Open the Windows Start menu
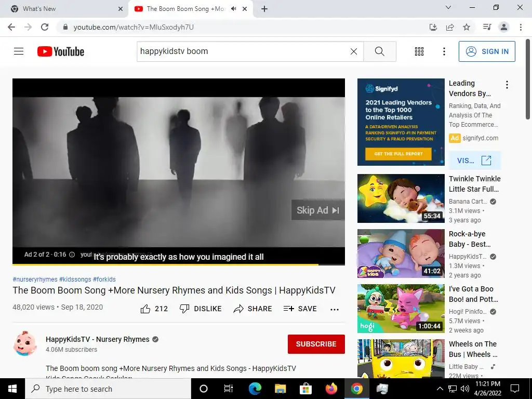Image resolution: width=532 pixels, height=399 pixels. (x=12, y=389)
